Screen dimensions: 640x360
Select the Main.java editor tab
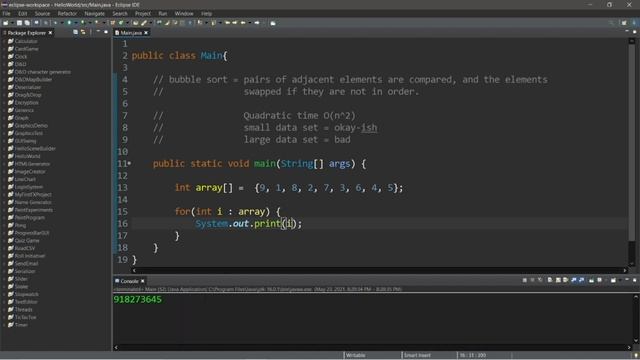[x=131, y=33]
